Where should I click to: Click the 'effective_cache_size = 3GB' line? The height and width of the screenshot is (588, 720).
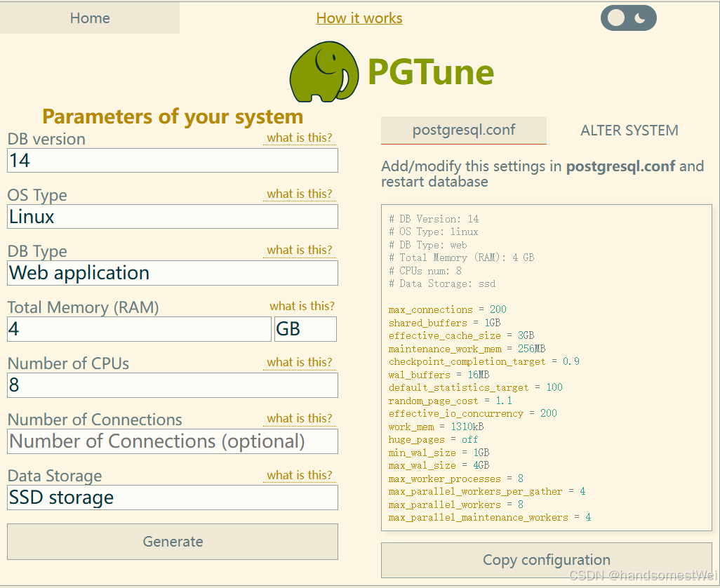pos(462,335)
